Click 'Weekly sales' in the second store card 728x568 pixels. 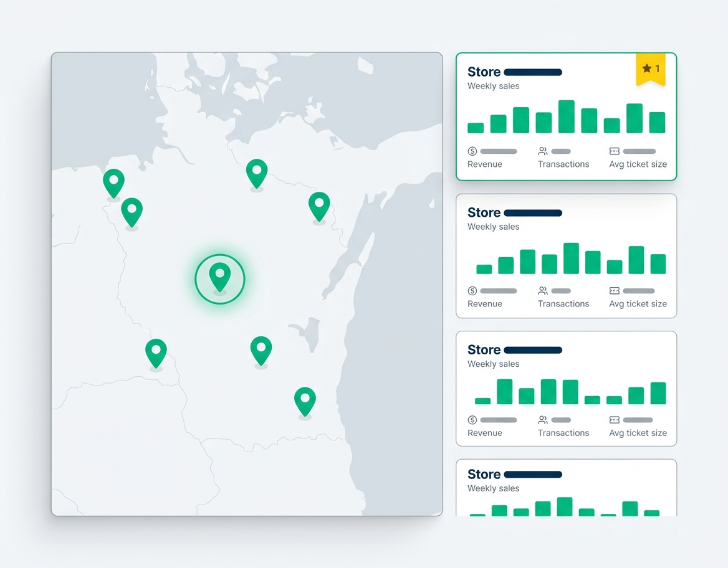click(493, 227)
